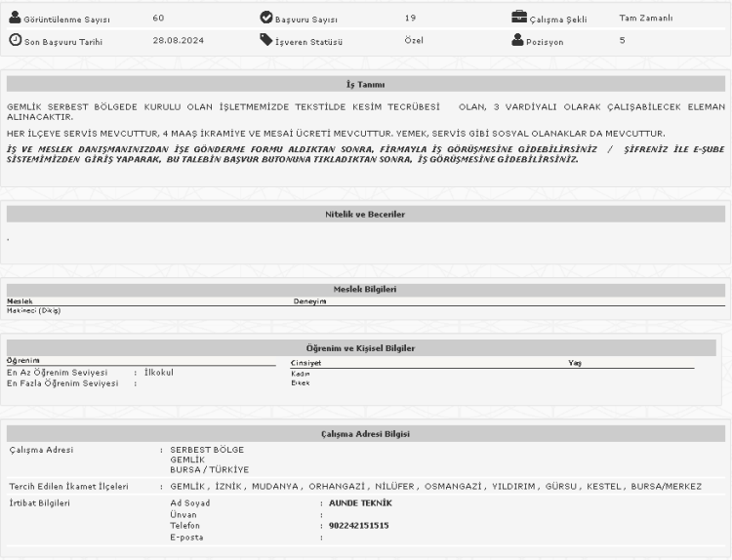Click the tag icon beside İşveren Statüsü
The image size is (732, 560).
(x=266, y=40)
